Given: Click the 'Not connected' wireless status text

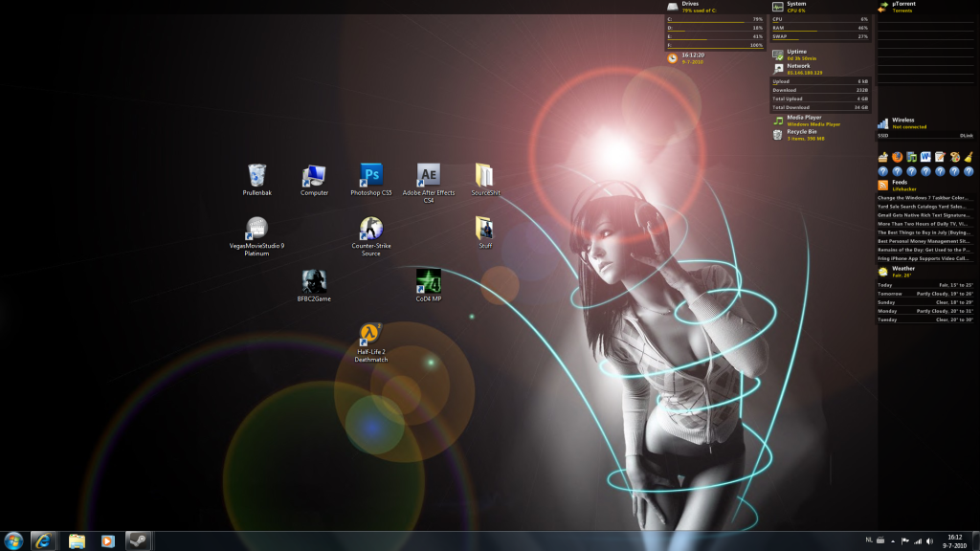Looking at the screenshot, I should pyautogui.click(x=909, y=127).
